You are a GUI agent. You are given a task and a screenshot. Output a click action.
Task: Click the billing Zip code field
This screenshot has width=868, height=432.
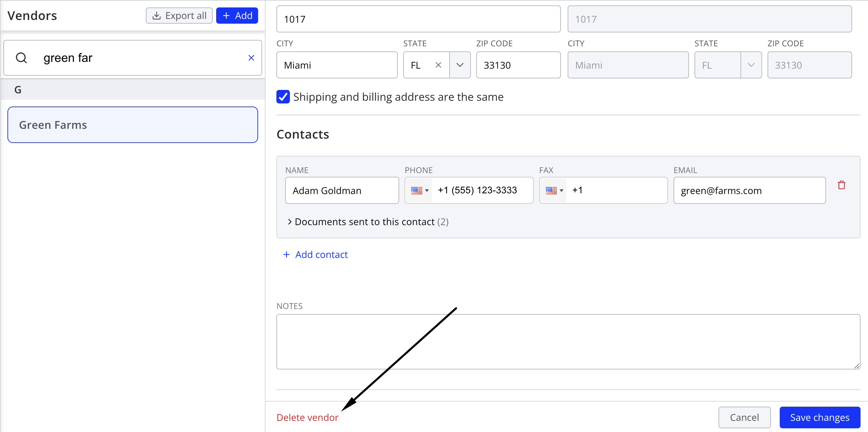pyautogui.click(x=809, y=65)
